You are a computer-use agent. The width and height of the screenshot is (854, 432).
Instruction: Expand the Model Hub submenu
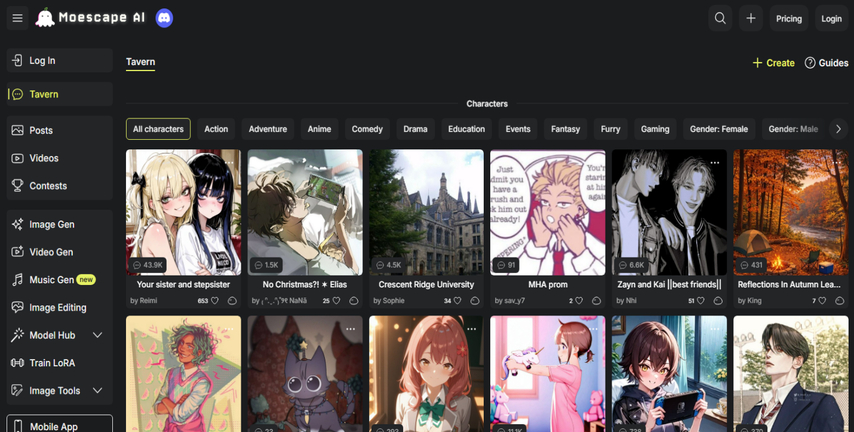(97, 335)
